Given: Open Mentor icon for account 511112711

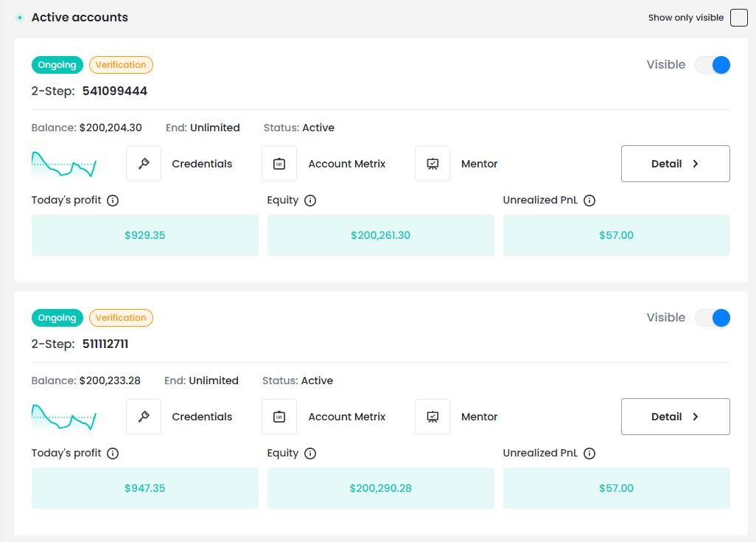Looking at the screenshot, I should [433, 417].
